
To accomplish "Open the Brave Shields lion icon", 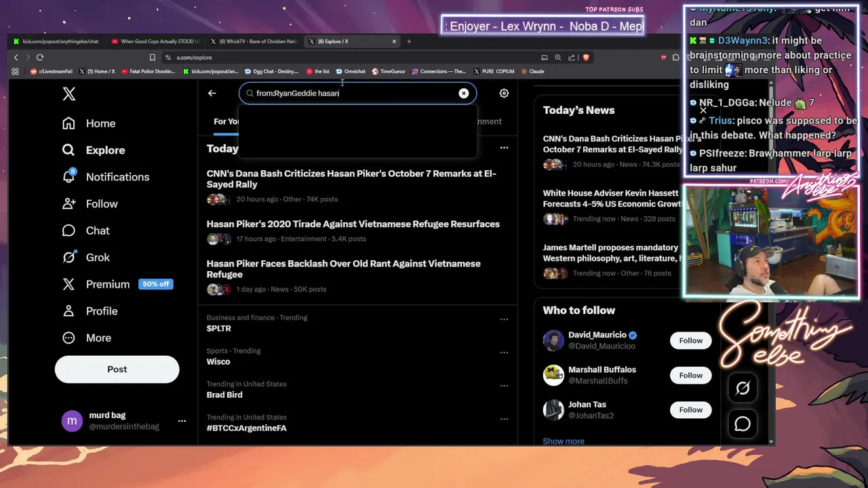I will click(x=586, y=58).
